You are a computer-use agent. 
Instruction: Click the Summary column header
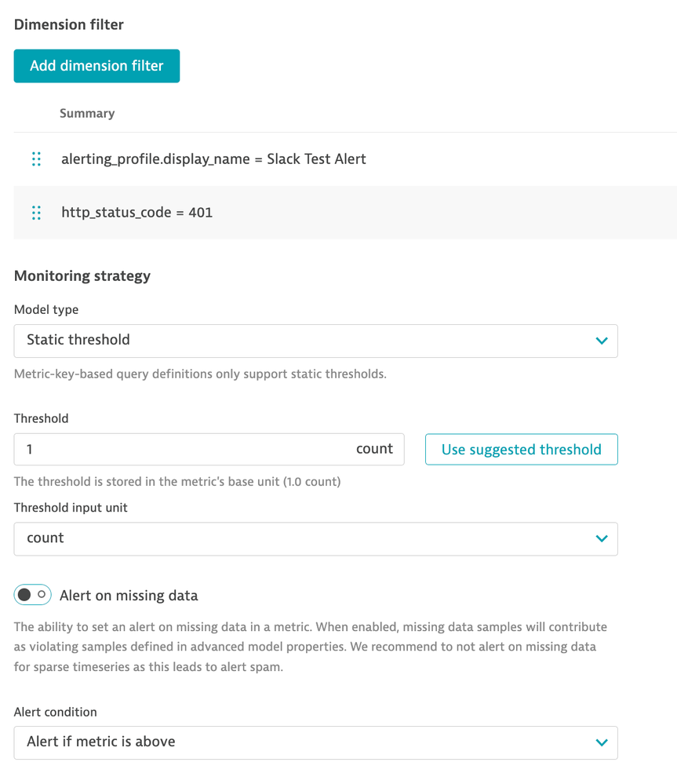click(x=87, y=113)
